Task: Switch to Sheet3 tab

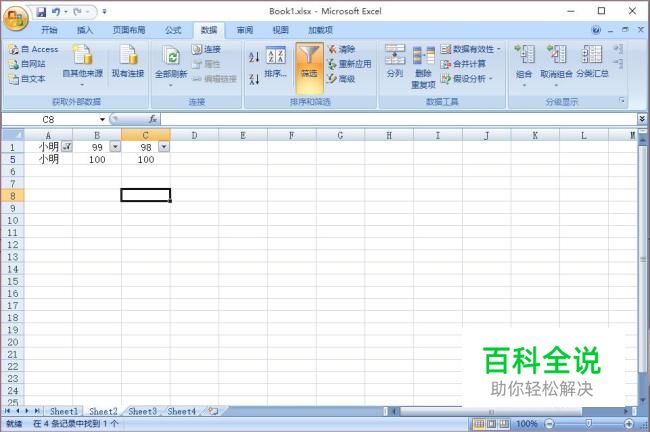Action: (x=142, y=411)
